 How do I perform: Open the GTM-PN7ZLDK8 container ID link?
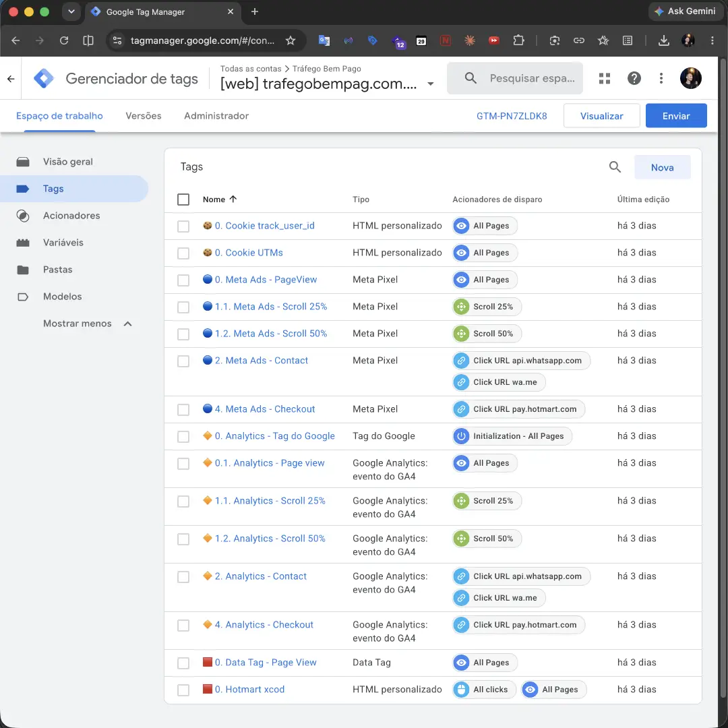[512, 116]
